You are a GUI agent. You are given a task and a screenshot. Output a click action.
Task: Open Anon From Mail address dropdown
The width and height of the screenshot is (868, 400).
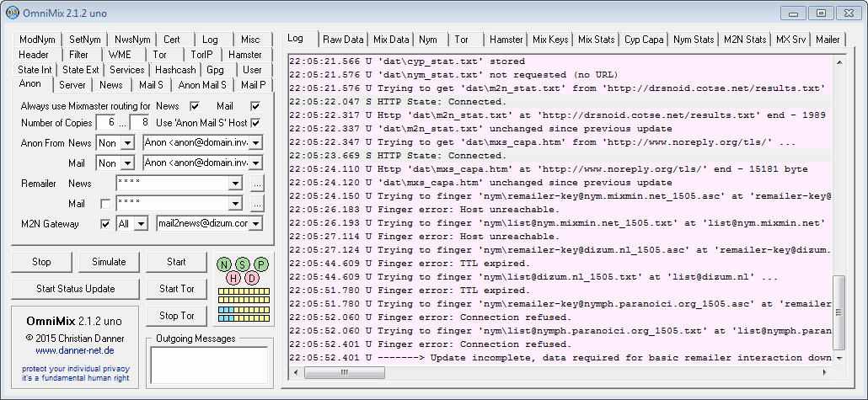point(255,163)
